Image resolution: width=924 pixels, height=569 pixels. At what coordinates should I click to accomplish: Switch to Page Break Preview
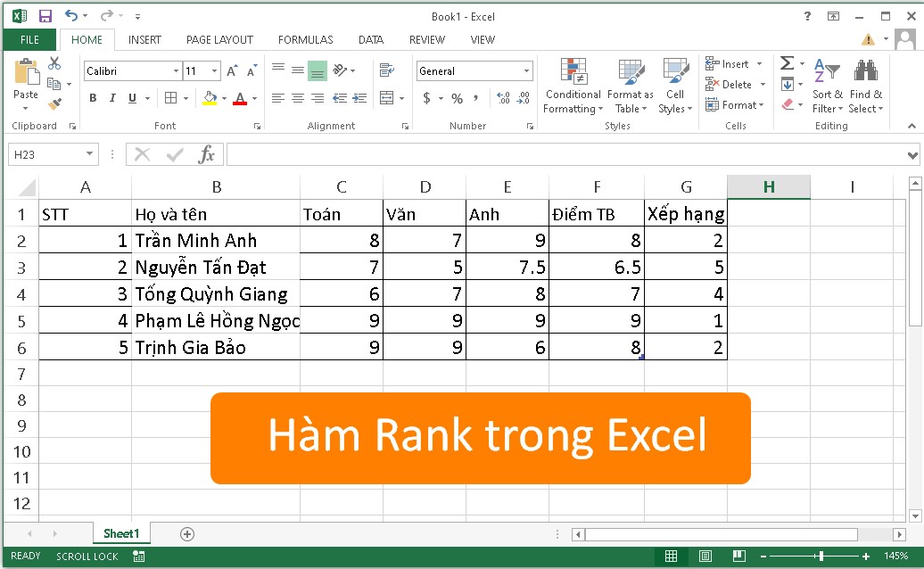(x=739, y=556)
